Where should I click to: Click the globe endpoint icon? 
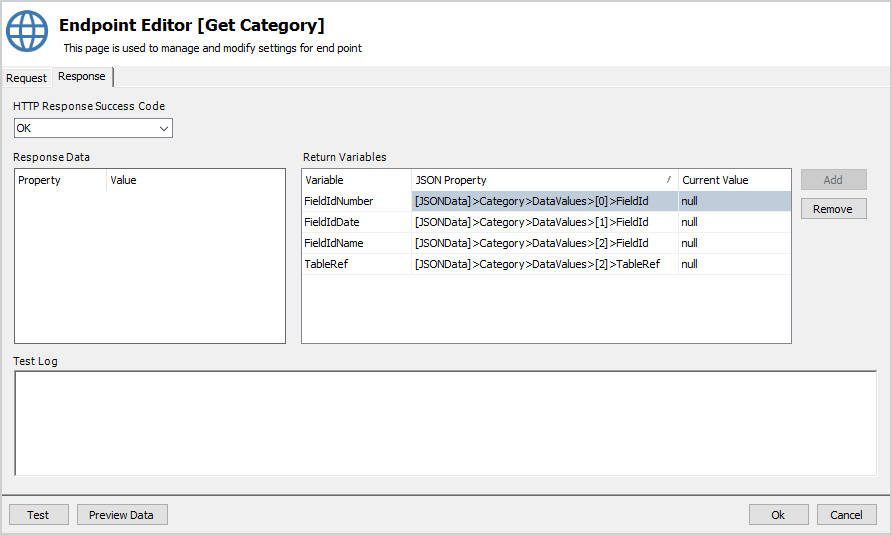pyautogui.click(x=27, y=31)
